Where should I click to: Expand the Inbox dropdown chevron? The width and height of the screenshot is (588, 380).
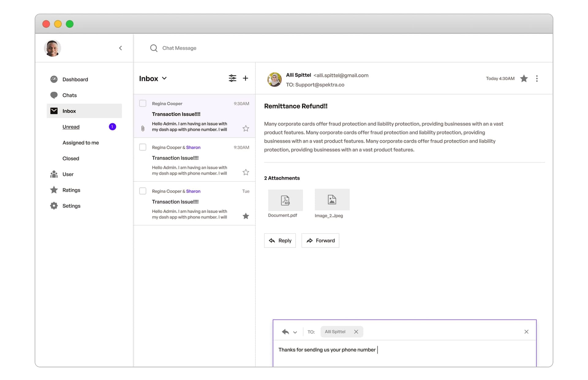tap(164, 78)
